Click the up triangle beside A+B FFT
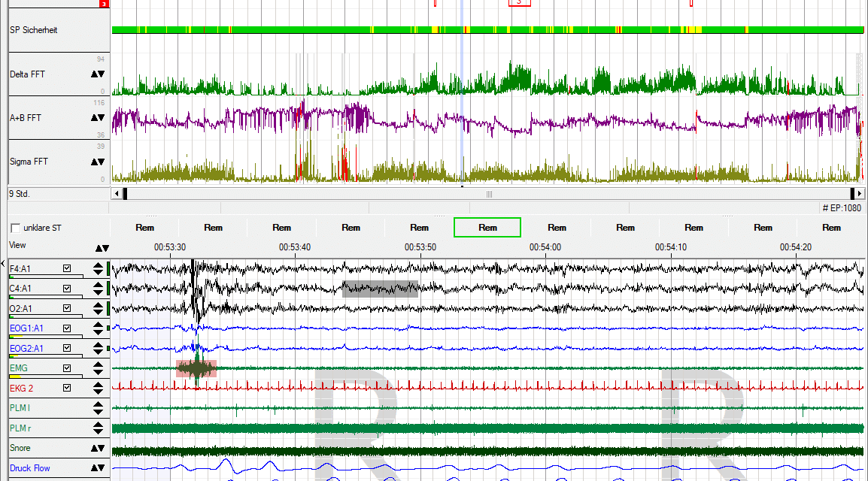The height and width of the screenshot is (481, 868). [94, 118]
